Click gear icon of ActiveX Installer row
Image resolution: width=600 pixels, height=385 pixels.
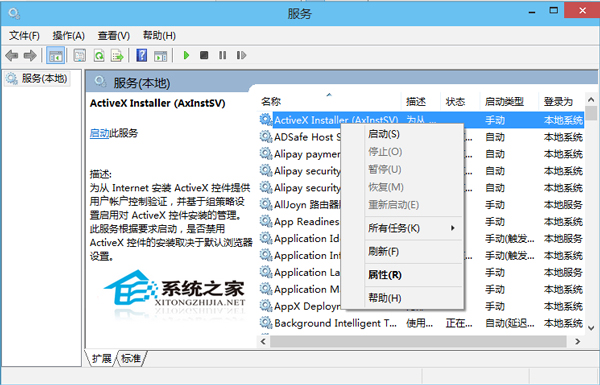tap(266, 119)
